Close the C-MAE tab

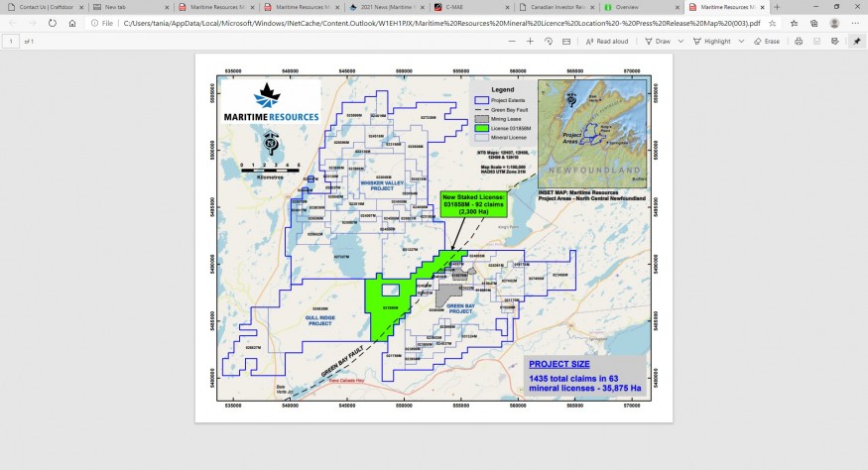coord(508,7)
